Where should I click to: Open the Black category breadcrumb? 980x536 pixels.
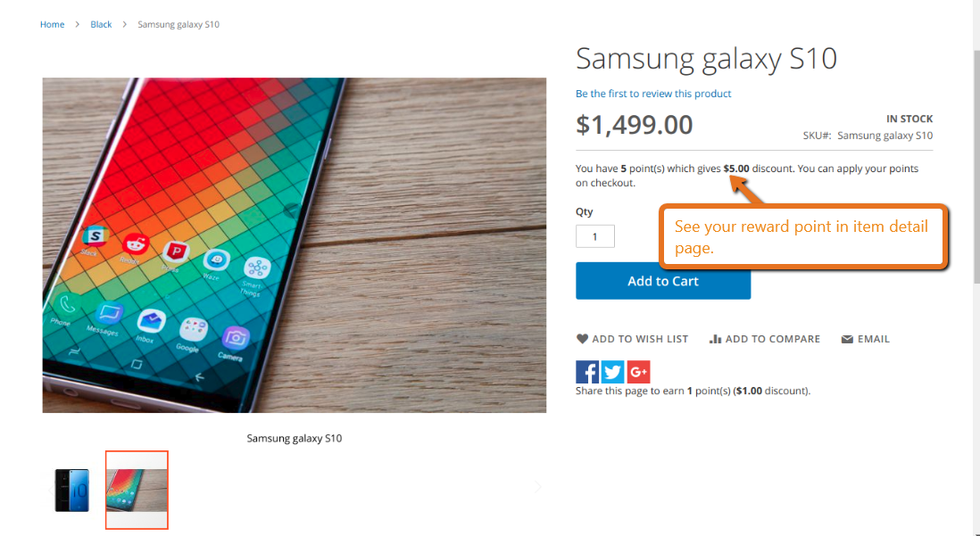pos(101,24)
